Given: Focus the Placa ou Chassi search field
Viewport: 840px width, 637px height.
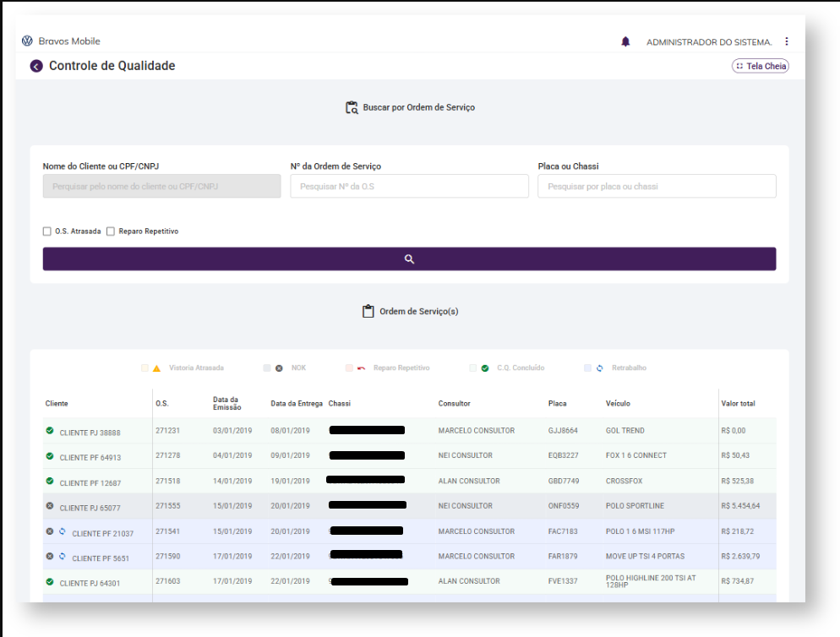Looking at the screenshot, I should coord(657,187).
